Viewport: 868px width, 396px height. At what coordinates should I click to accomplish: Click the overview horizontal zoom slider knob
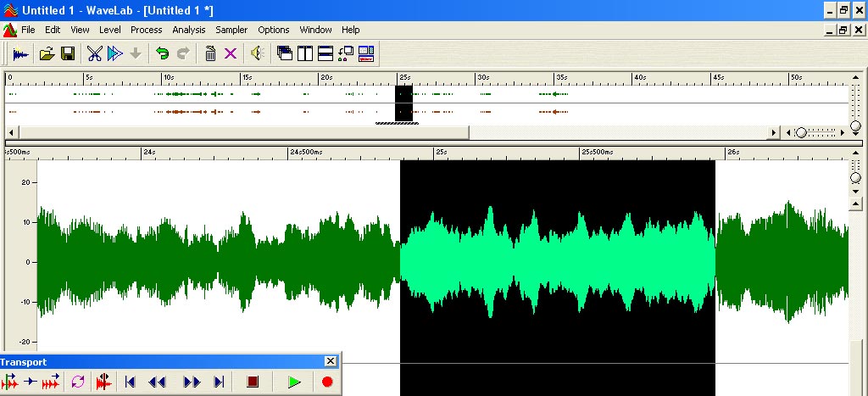click(800, 133)
